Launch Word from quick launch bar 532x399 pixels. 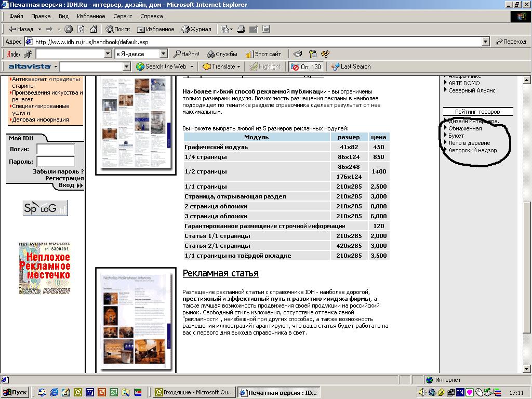pos(89,392)
